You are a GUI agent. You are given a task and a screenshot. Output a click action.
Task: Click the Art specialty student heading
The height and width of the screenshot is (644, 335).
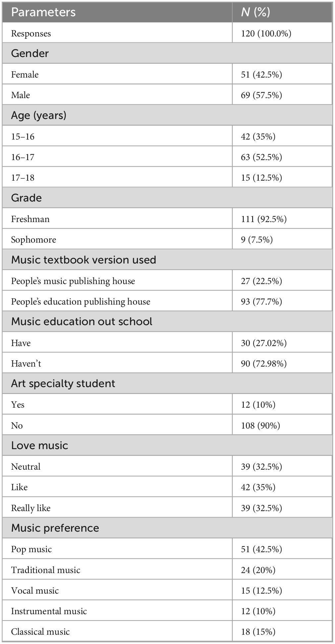pos(63,383)
